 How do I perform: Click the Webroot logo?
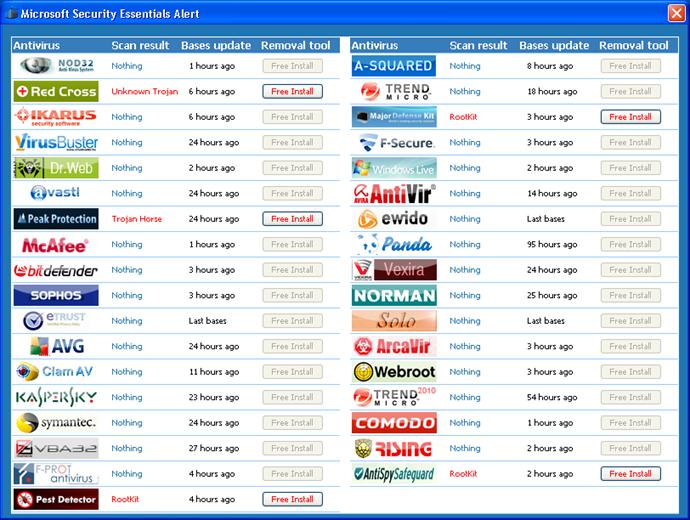[x=394, y=372]
